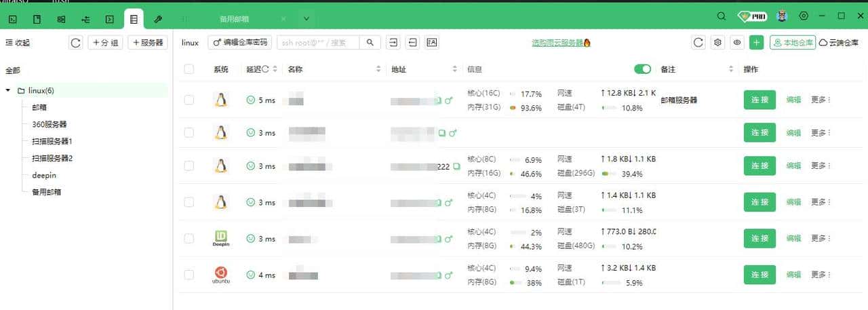This screenshot has width=868, height=310.
Task: Click the Deepin system logo
Action: click(x=220, y=238)
